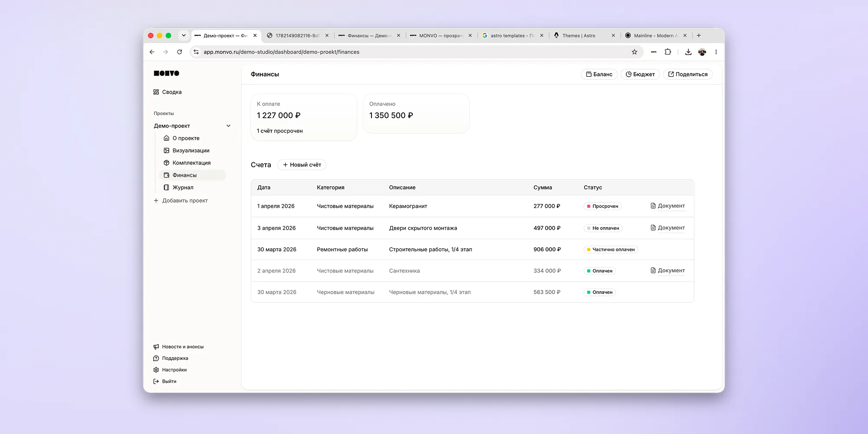The height and width of the screenshot is (434, 868).
Task: Open browser extensions puzzle icon
Action: (x=668, y=52)
